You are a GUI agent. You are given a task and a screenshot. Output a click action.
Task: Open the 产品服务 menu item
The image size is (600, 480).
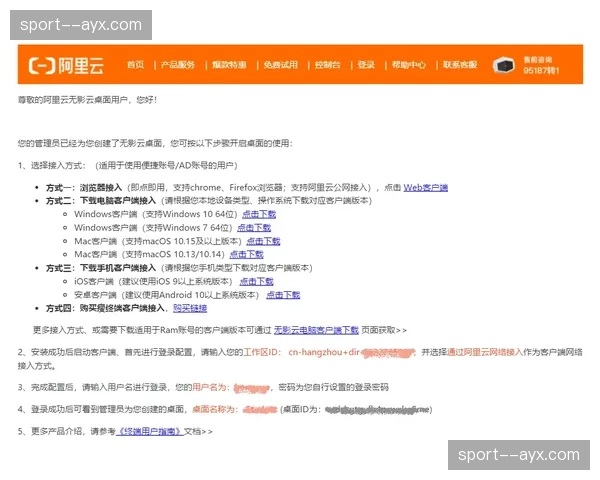pyautogui.click(x=178, y=65)
